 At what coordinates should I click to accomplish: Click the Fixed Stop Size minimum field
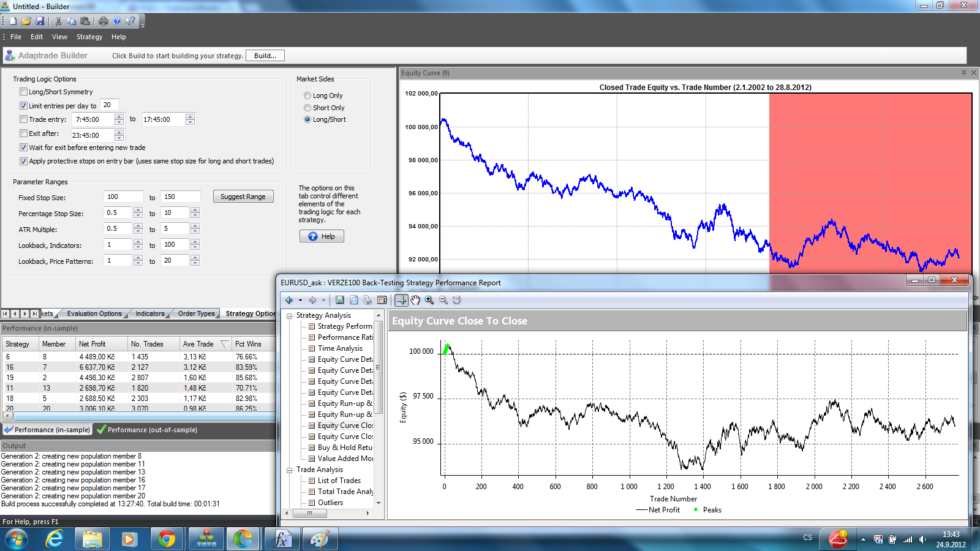(123, 197)
